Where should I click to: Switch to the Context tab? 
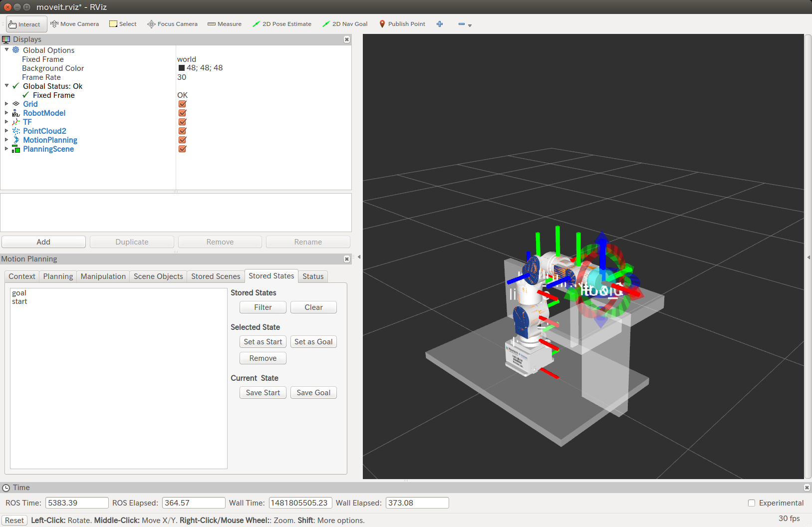(22, 276)
